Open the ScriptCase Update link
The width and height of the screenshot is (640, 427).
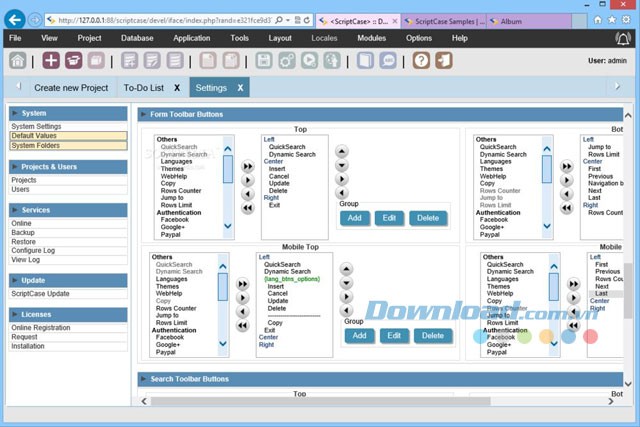click(41, 294)
